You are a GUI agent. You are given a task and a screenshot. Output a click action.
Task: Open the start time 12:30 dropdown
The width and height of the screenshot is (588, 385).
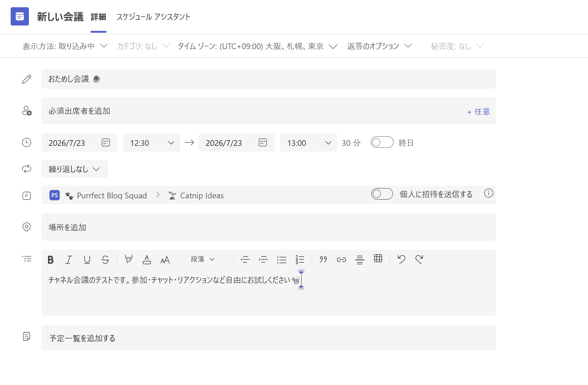(x=152, y=142)
